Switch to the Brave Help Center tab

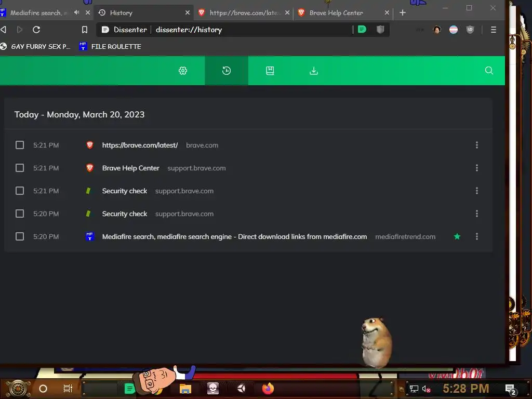click(x=339, y=13)
